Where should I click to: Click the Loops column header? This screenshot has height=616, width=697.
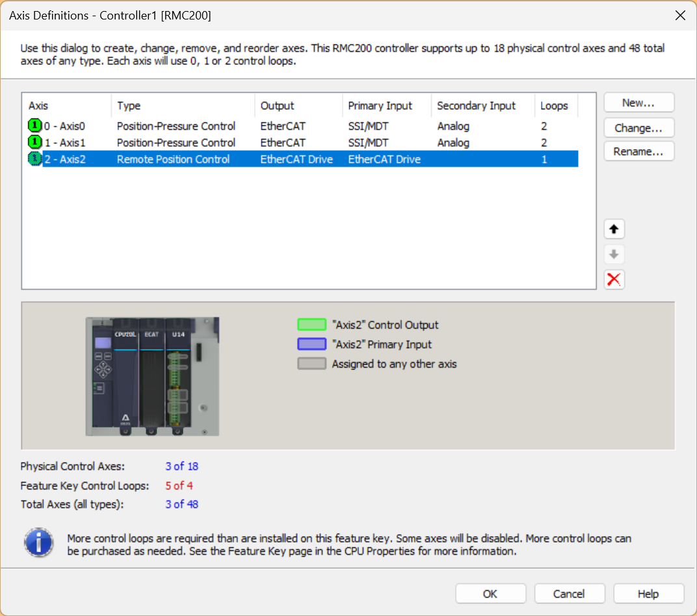556,106
